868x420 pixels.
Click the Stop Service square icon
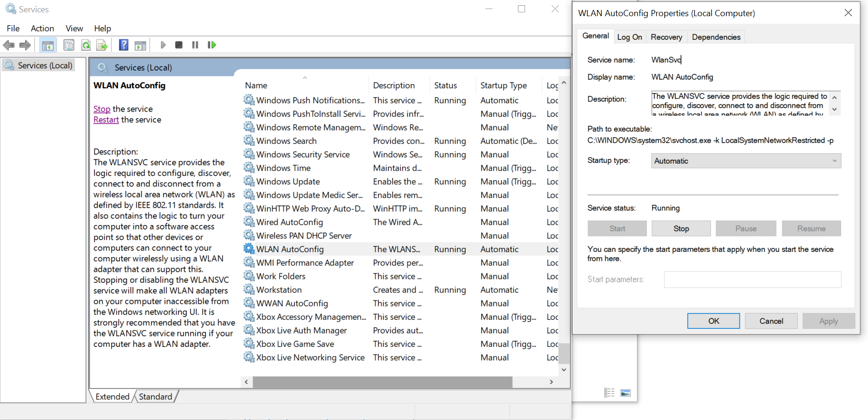tap(179, 45)
